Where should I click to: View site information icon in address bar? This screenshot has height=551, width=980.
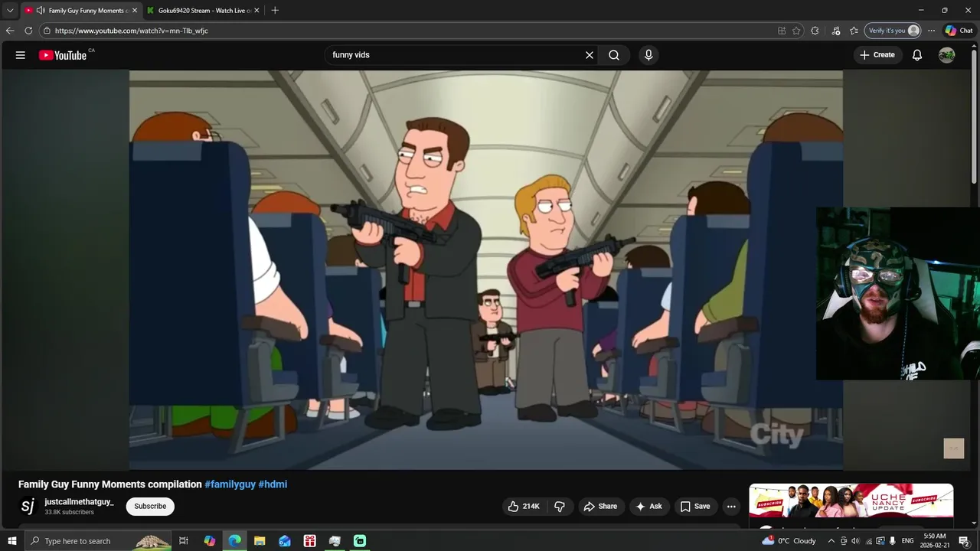47,31
